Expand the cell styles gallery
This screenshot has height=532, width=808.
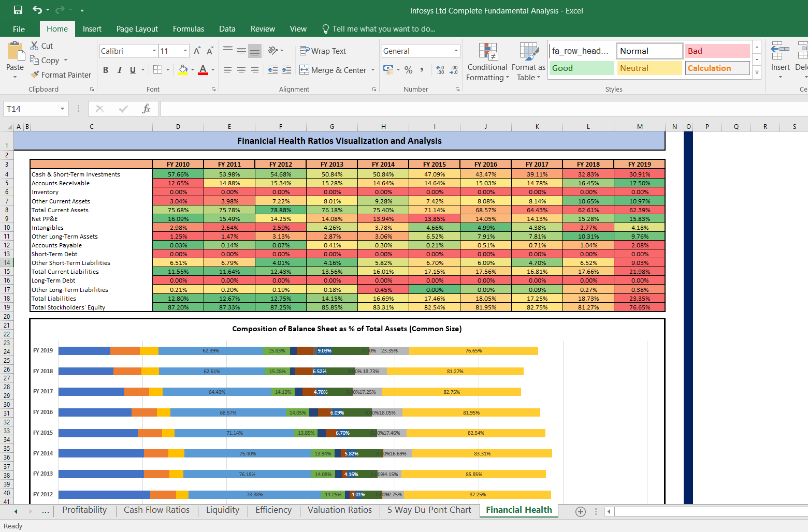click(757, 72)
